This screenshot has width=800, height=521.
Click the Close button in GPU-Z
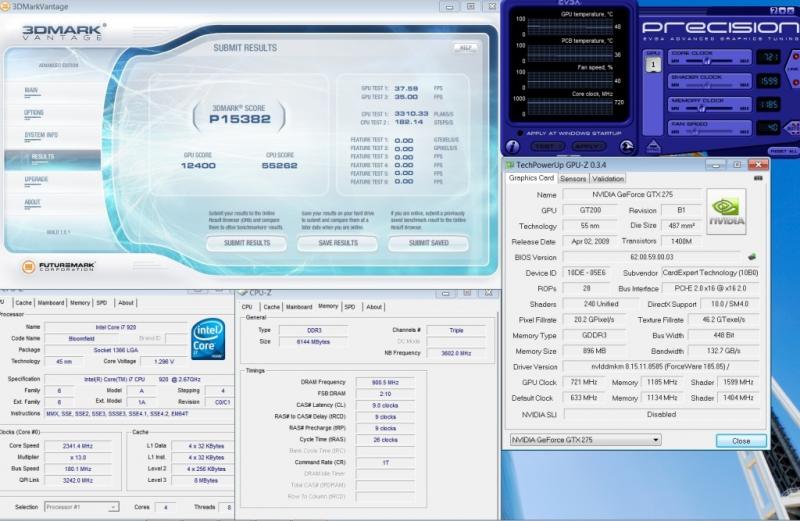(741, 440)
